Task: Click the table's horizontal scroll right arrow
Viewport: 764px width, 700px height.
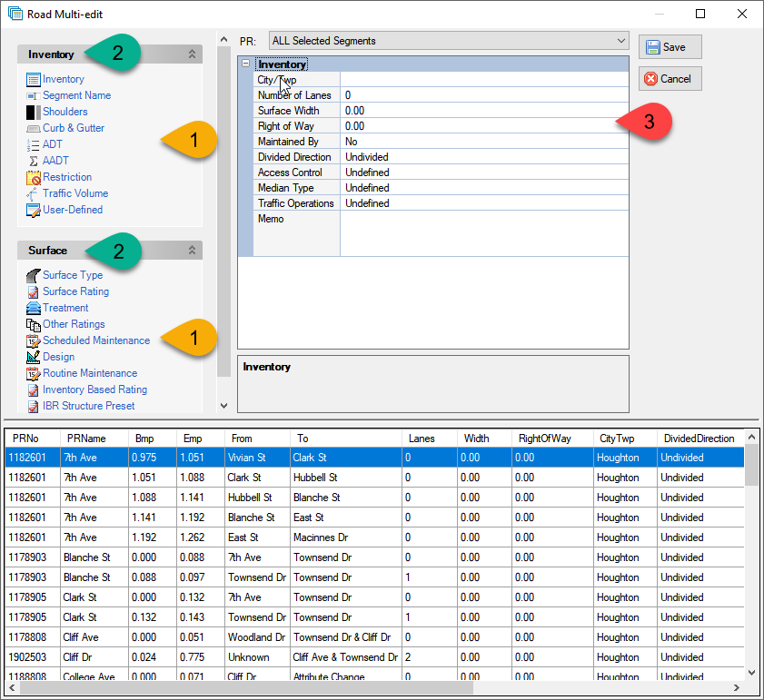Action: [x=737, y=688]
